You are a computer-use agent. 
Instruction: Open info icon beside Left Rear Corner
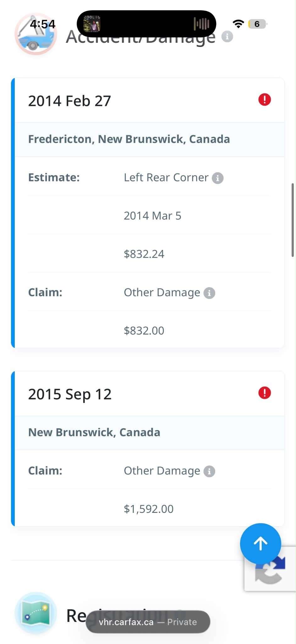tap(217, 178)
